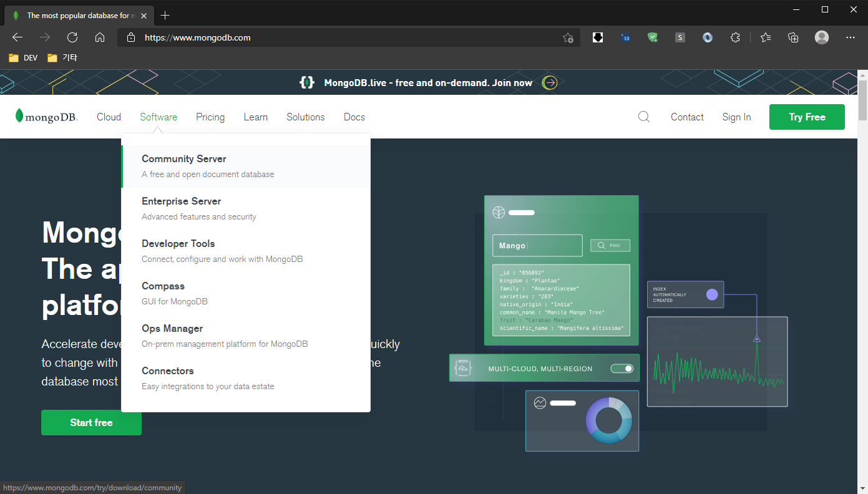Open the Sign In link
Image resolution: width=868 pixels, height=494 pixels.
pos(736,117)
